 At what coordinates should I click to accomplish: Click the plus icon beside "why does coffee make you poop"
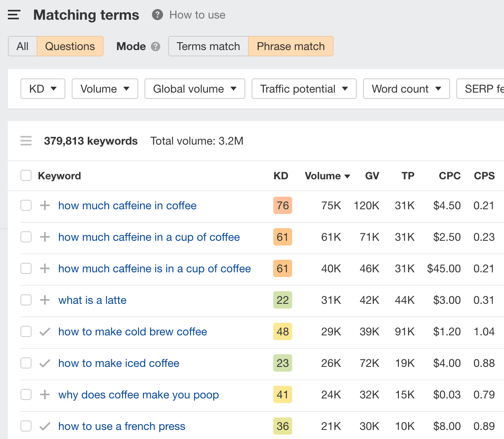pos(44,394)
